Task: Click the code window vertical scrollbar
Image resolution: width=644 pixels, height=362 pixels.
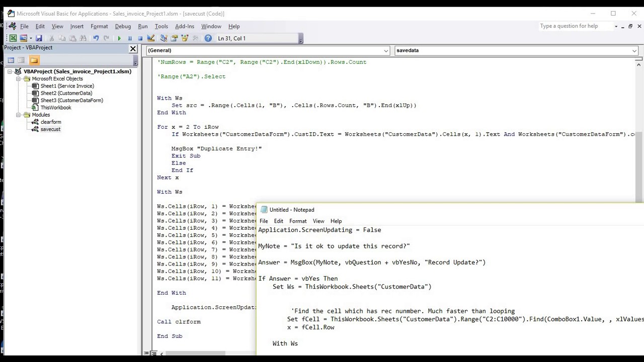Action: pos(639,131)
